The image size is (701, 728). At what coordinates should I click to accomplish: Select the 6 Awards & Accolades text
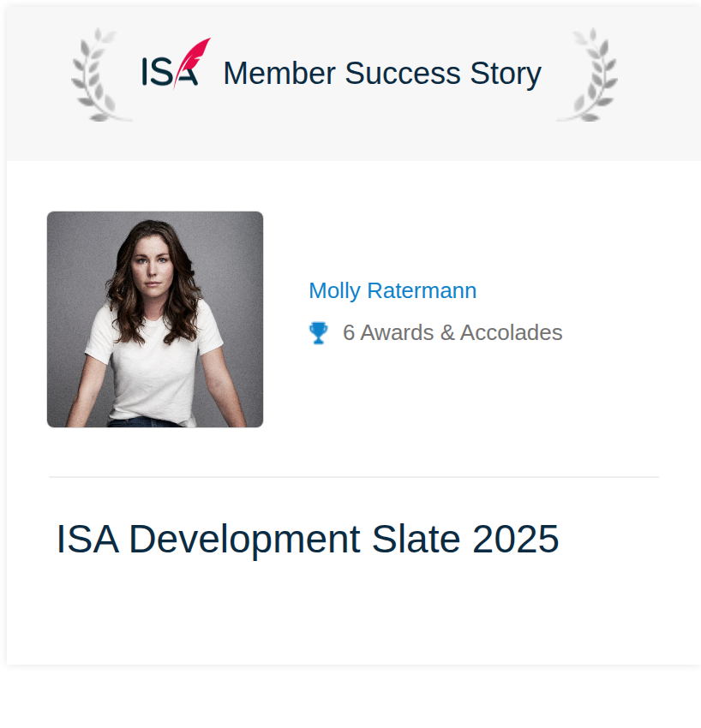(452, 332)
